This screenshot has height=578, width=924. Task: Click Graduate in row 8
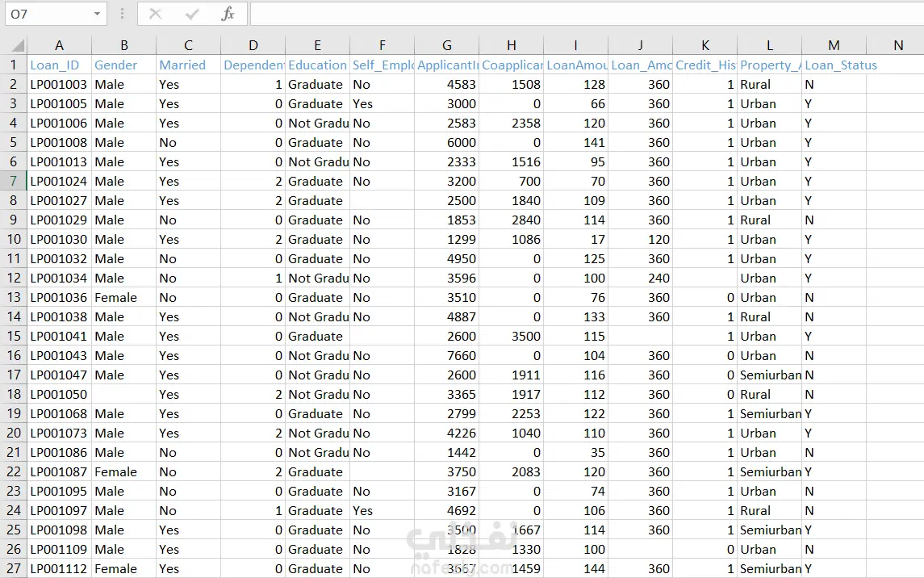317,200
